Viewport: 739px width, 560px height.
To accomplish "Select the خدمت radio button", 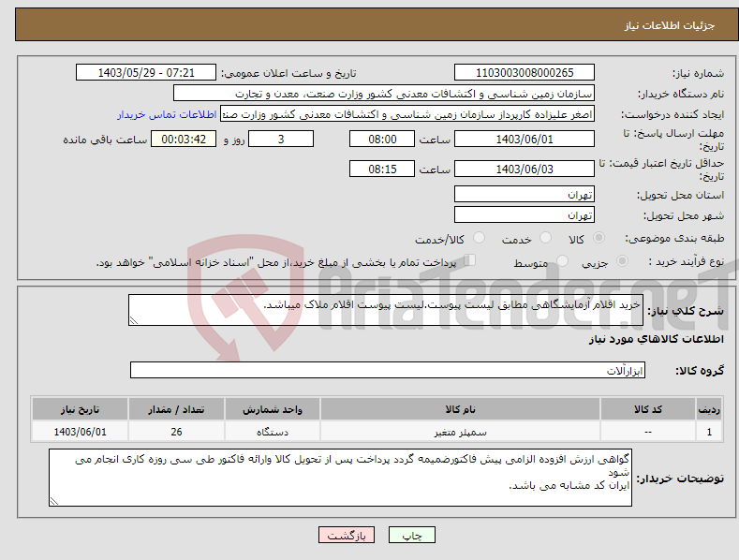I will tap(545, 238).
